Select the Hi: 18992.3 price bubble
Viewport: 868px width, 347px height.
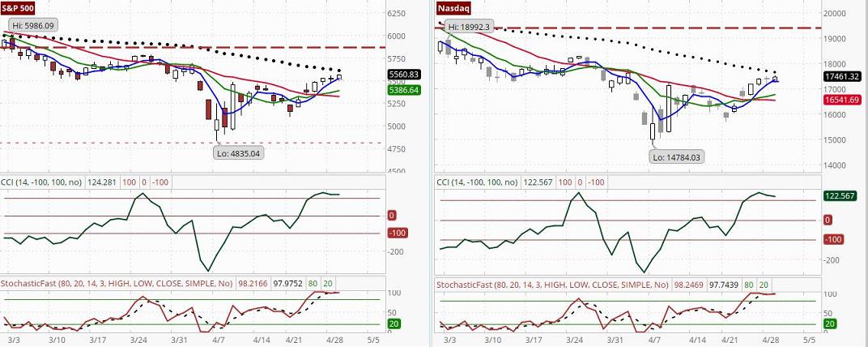[470, 27]
